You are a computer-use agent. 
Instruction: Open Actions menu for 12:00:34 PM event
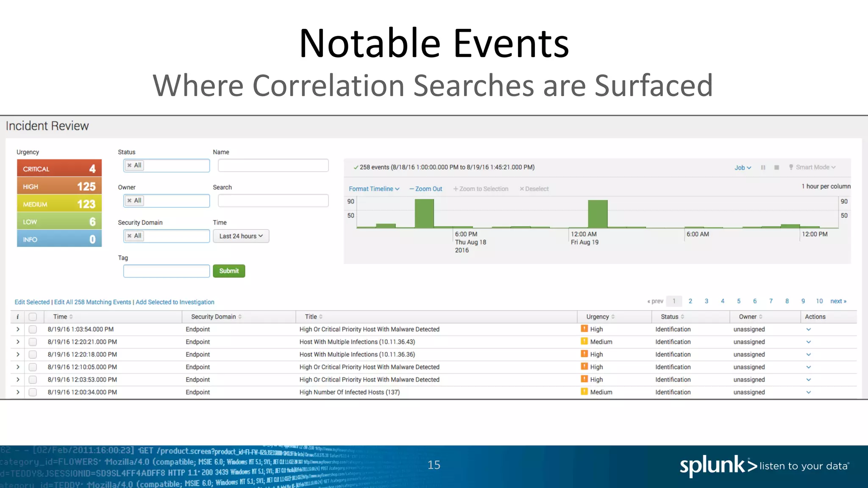pyautogui.click(x=809, y=392)
